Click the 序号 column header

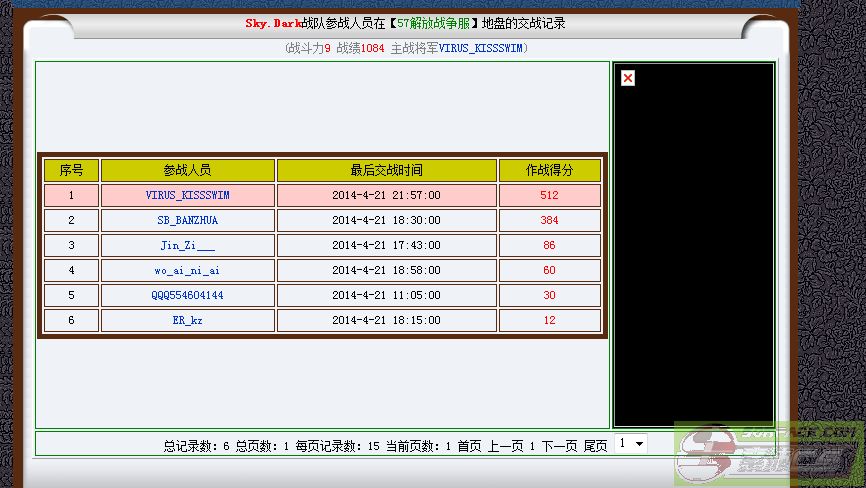point(71,171)
